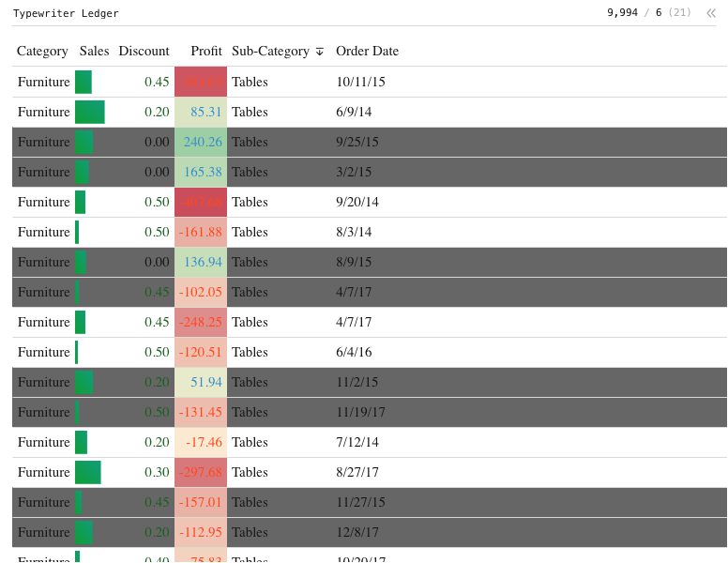This screenshot has height=563, width=728.
Task: Click Tables in the 3/2/15 row
Action: click(x=250, y=172)
